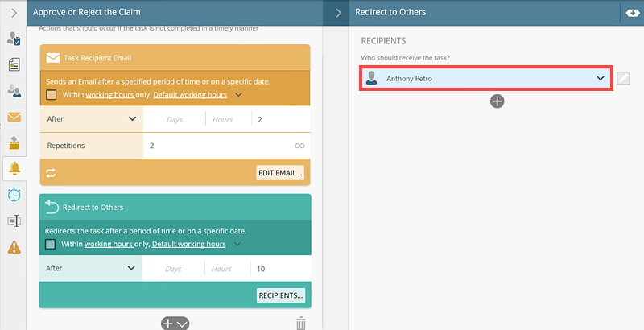Image resolution: width=644 pixels, height=330 pixels.
Task: Click the Task Recipient Email envelope icon
Action: 52,58
